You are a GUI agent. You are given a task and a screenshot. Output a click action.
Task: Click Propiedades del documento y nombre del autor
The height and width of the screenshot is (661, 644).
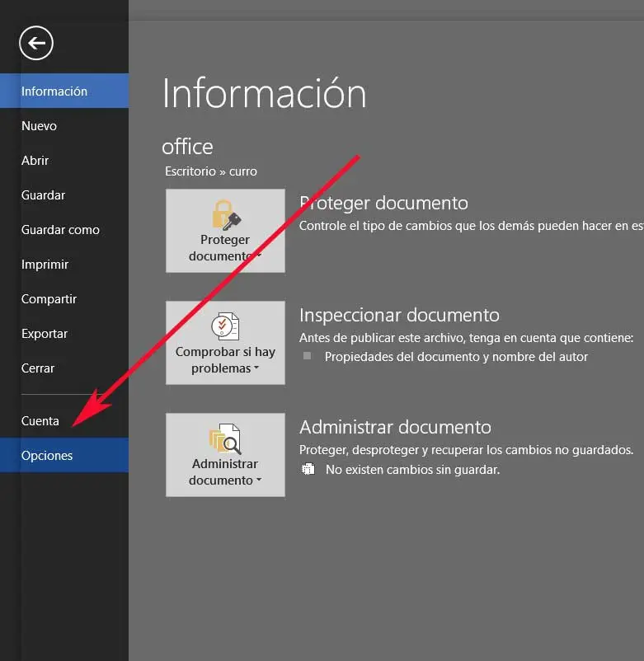click(x=456, y=357)
